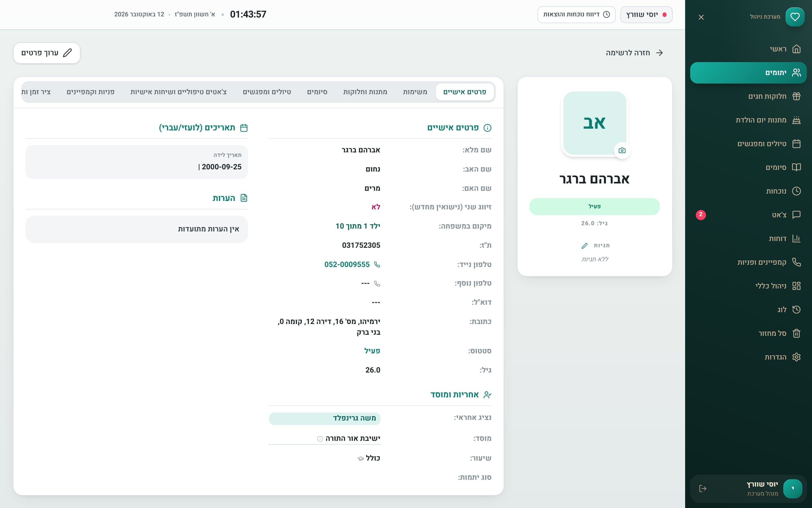Viewport: 812px width, 508px height.
Task: Switch to the טיולים ומפגשים tab
Action: point(267,92)
